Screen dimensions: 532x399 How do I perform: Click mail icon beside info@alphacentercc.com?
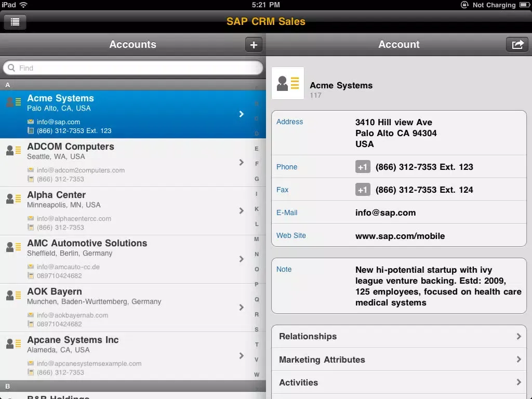[31, 218]
